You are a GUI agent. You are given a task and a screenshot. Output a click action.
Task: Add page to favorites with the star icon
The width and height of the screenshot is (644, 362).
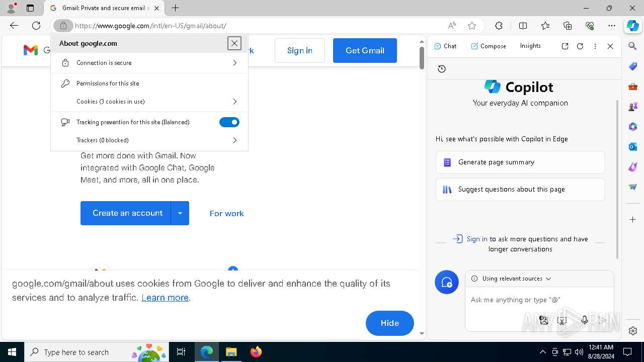[x=472, y=26]
